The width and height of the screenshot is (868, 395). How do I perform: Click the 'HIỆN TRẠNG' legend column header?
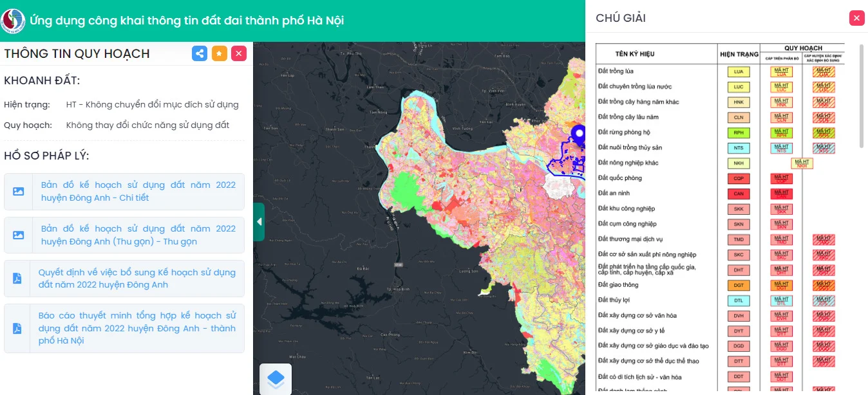coord(739,54)
